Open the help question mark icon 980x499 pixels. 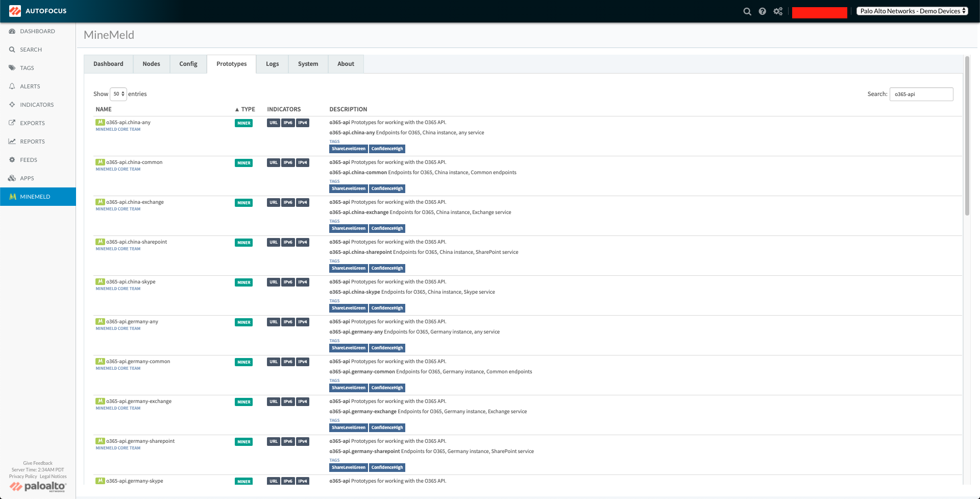point(762,11)
